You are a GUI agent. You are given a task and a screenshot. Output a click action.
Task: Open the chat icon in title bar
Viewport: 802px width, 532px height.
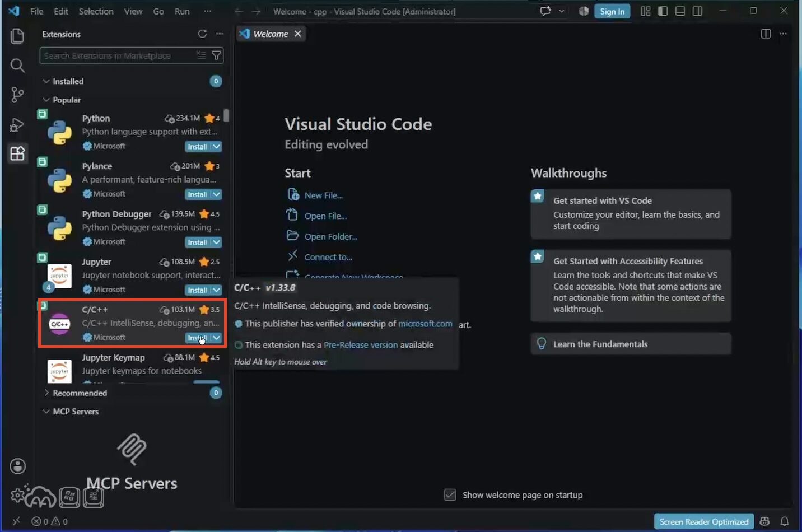[545, 11]
